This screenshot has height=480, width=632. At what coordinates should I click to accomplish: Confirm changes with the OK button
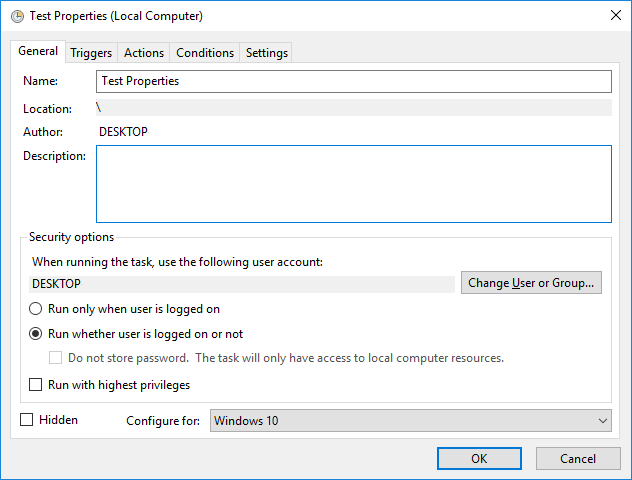[479, 458]
